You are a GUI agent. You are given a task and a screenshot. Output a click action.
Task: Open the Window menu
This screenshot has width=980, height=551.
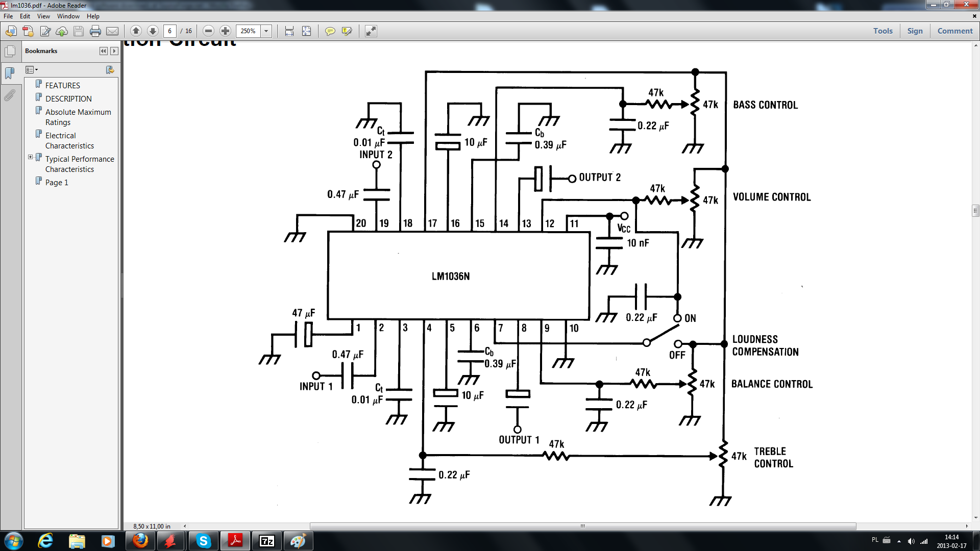(x=68, y=16)
